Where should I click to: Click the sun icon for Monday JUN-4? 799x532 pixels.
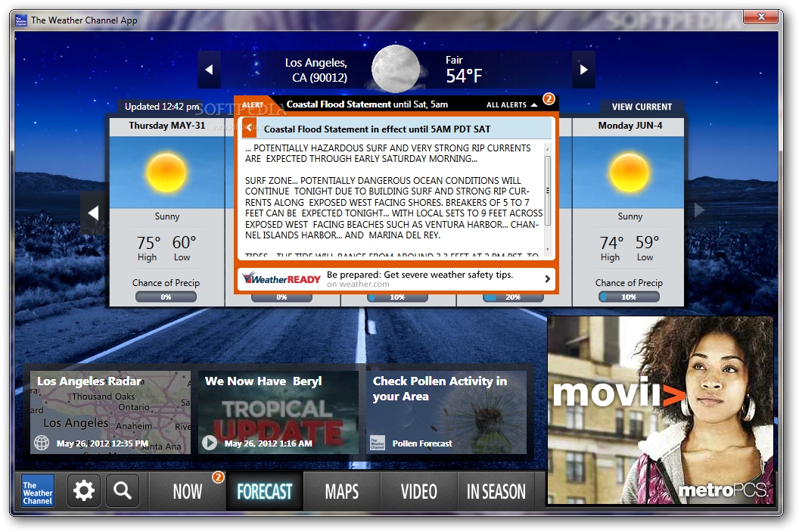pos(630,173)
